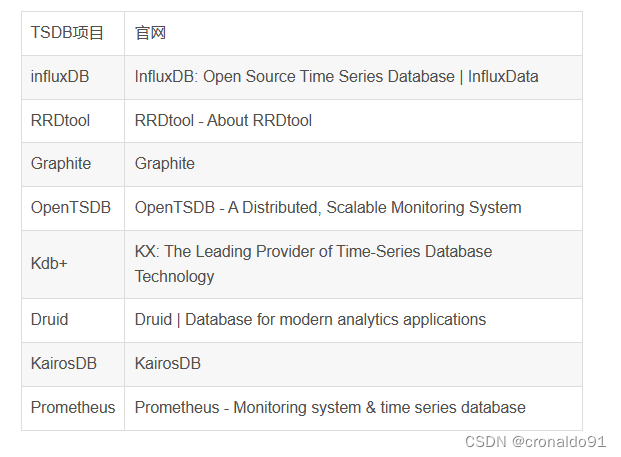Select the influxDB project name cell
This screenshot has width=621, height=457.
point(59,77)
